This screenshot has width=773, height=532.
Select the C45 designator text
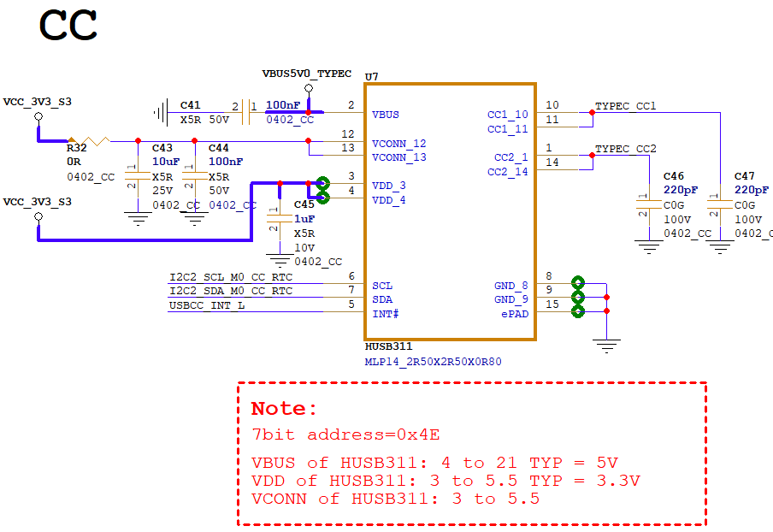click(304, 204)
